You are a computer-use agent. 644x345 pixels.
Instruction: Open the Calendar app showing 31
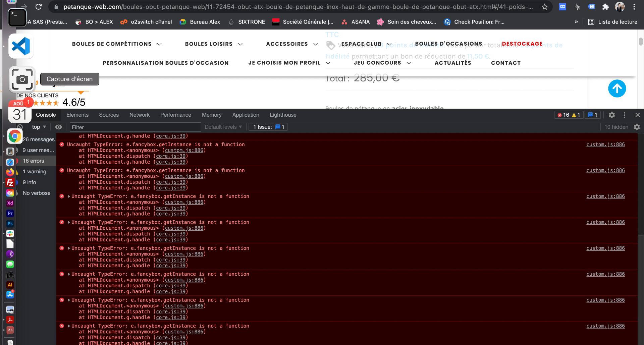(20, 112)
